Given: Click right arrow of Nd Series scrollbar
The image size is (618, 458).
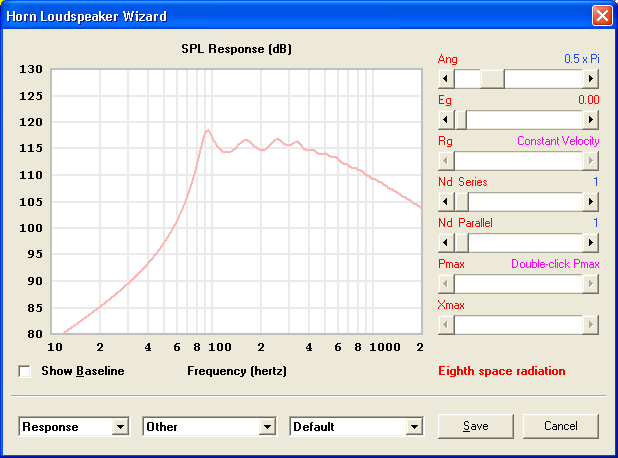Looking at the screenshot, I should coord(590,202).
